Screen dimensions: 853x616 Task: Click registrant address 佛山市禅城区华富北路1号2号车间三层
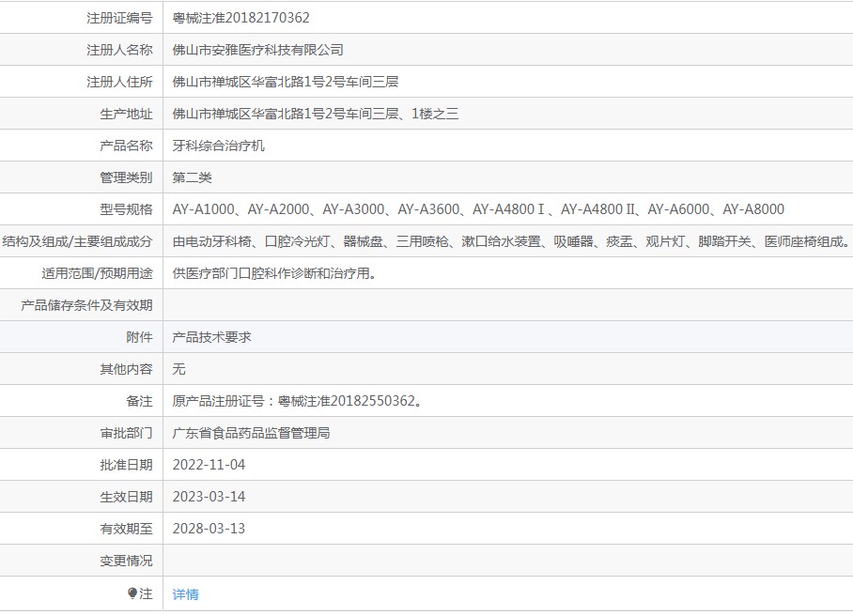click(285, 82)
